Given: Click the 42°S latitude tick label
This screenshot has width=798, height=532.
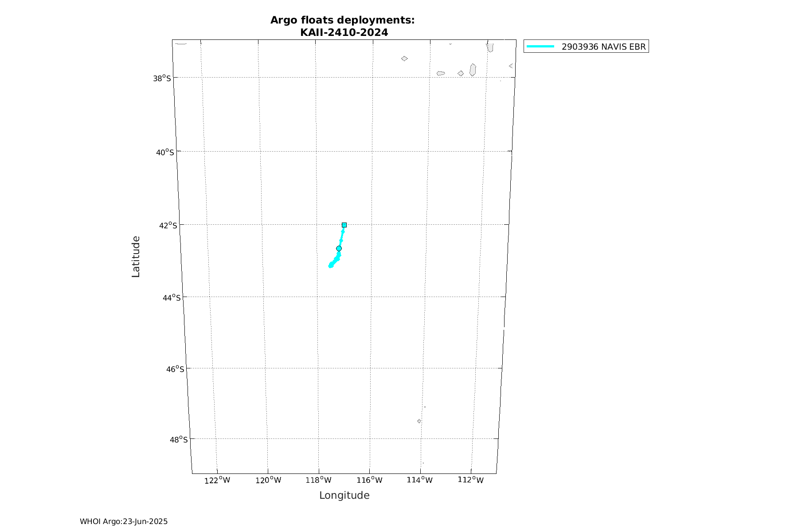Looking at the screenshot, I should (x=168, y=226).
